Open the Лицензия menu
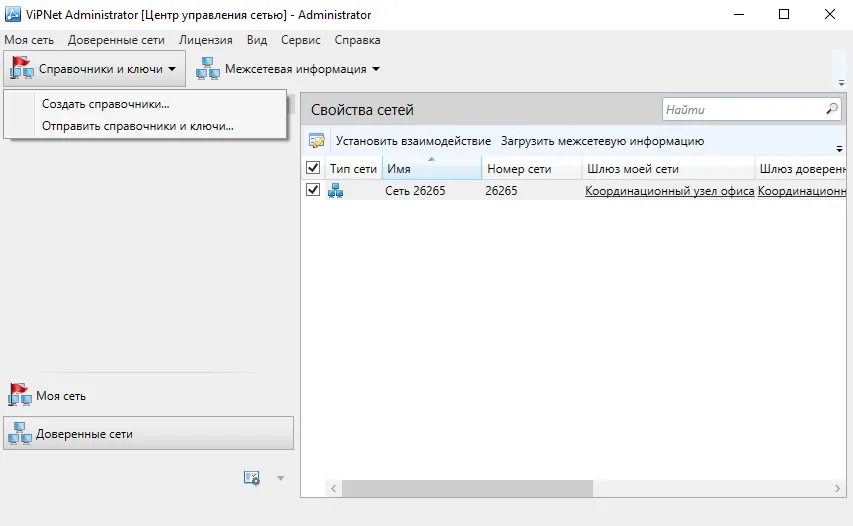 pos(206,40)
